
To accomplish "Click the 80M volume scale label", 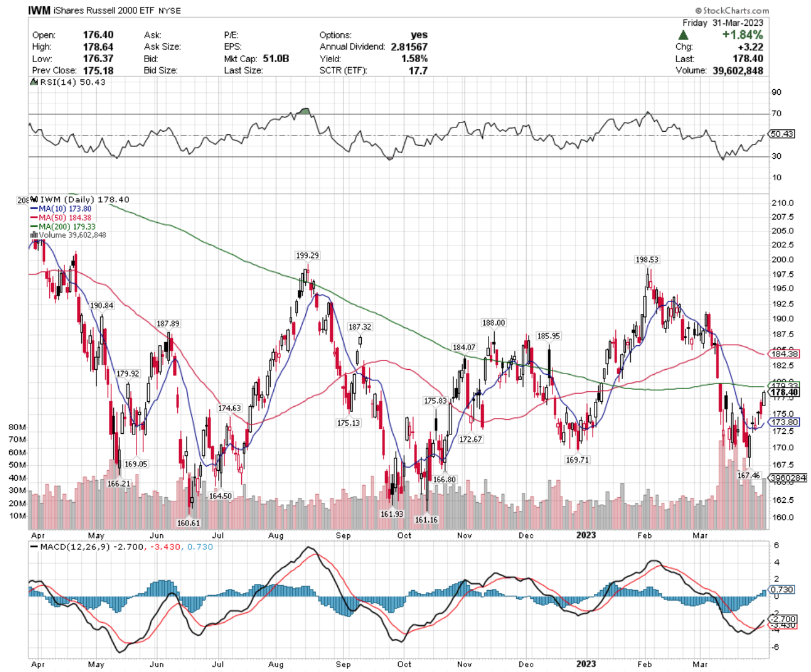I will tap(17, 427).
